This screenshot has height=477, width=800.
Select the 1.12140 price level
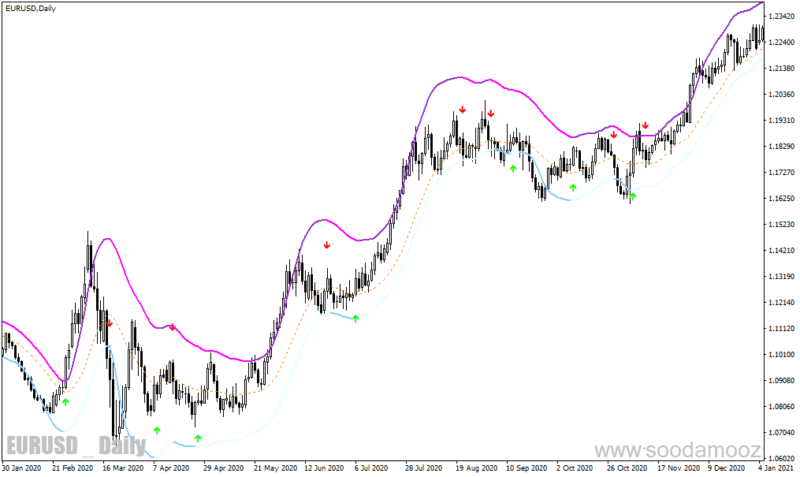tap(782, 303)
